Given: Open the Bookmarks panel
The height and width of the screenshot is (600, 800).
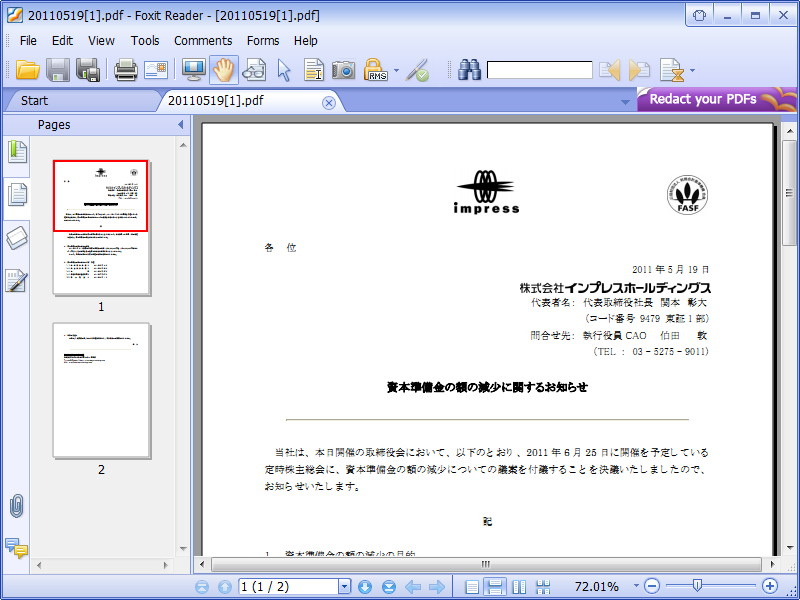Looking at the screenshot, I should [x=15, y=153].
